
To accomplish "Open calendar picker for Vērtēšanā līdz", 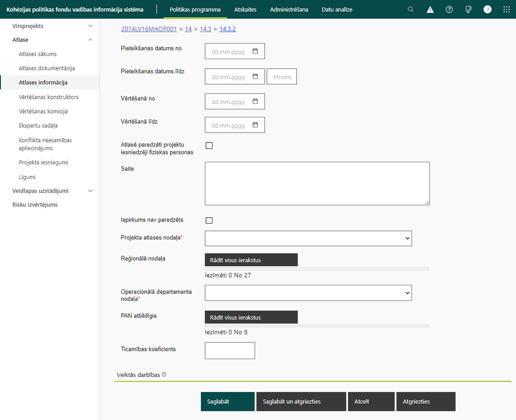I will tap(255, 125).
